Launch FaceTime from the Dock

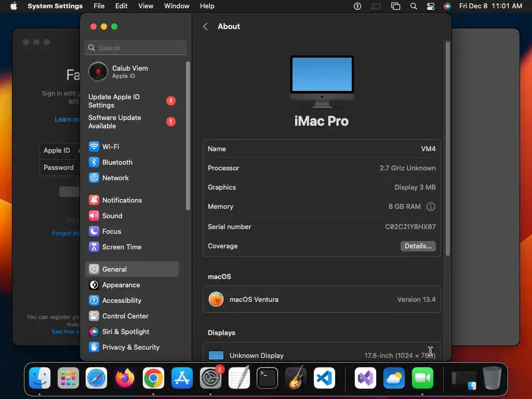click(x=422, y=378)
